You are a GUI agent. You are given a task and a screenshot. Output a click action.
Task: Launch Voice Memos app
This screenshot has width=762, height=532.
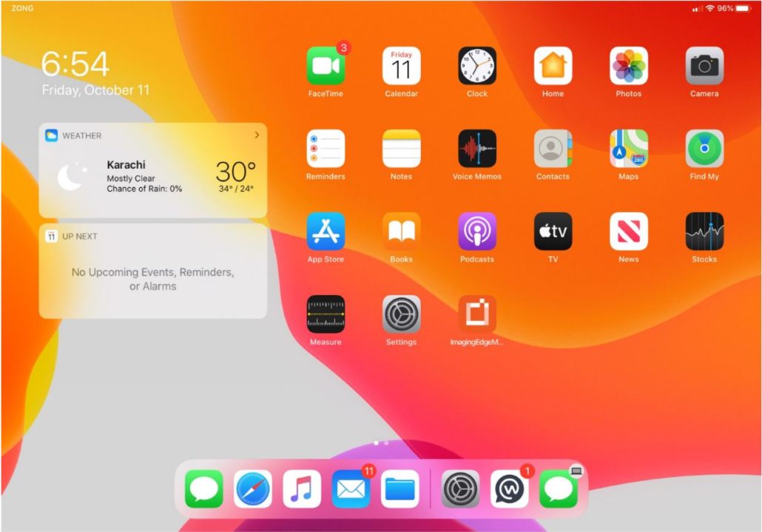click(477, 149)
